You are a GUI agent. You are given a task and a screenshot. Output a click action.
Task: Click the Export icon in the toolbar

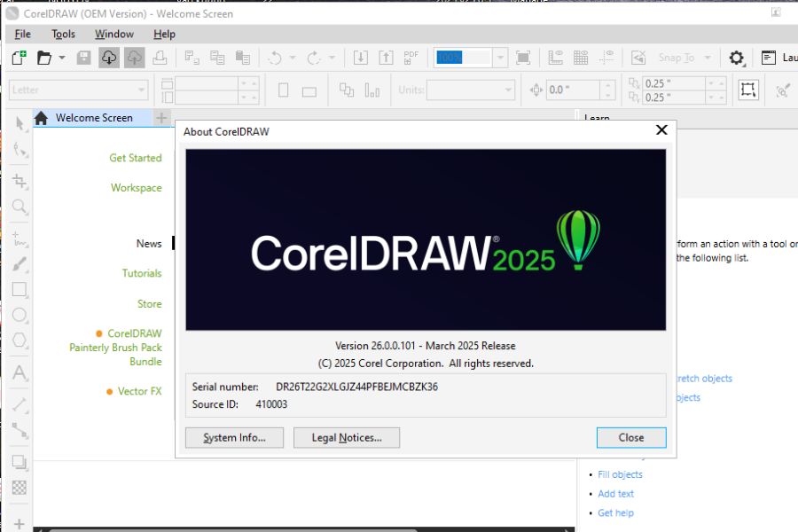386,58
